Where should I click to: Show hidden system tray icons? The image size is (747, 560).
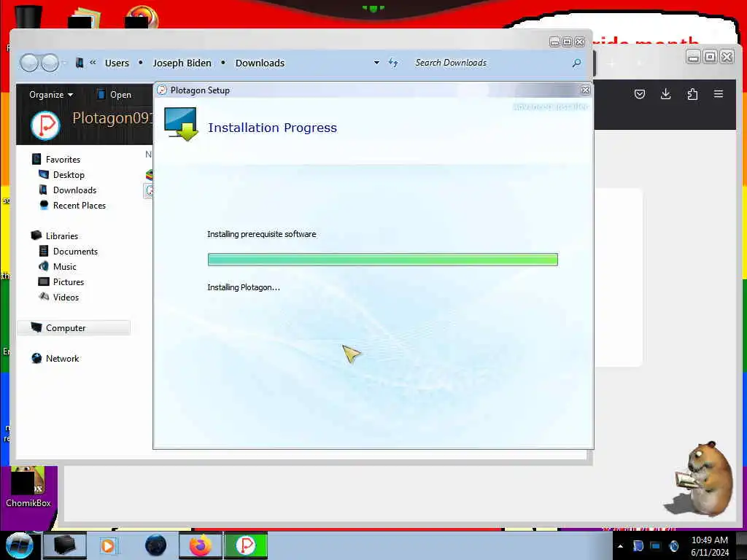click(x=620, y=546)
